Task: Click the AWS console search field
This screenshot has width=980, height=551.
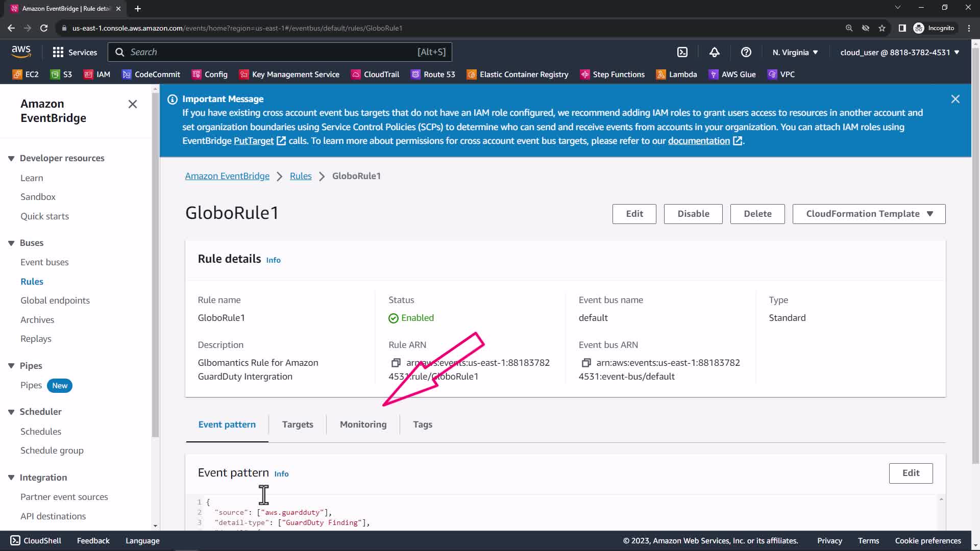Action: pyautogui.click(x=280, y=52)
